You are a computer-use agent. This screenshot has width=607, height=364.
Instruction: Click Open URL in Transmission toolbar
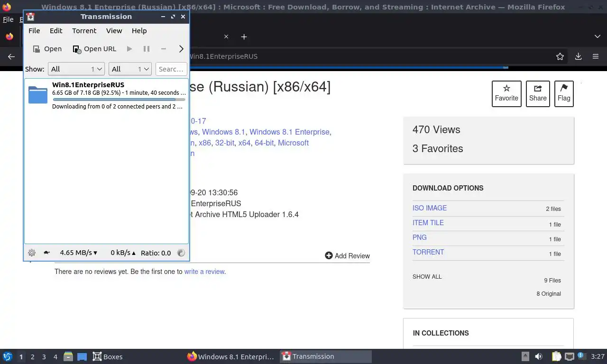(94, 49)
